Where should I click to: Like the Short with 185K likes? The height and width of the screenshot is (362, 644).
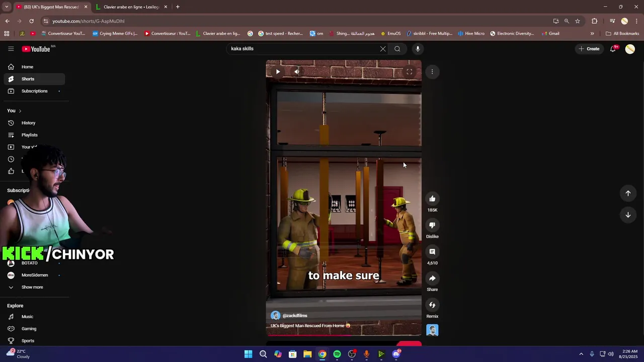click(x=432, y=199)
